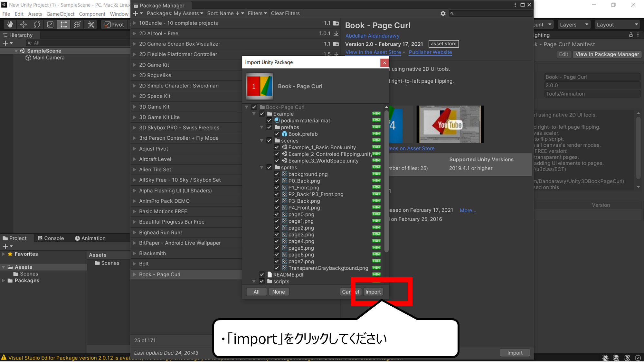Image resolution: width=644 pixels, height=362 pixels.
Task: Click the warning icon in the status bar
Action: pos(4,357)
